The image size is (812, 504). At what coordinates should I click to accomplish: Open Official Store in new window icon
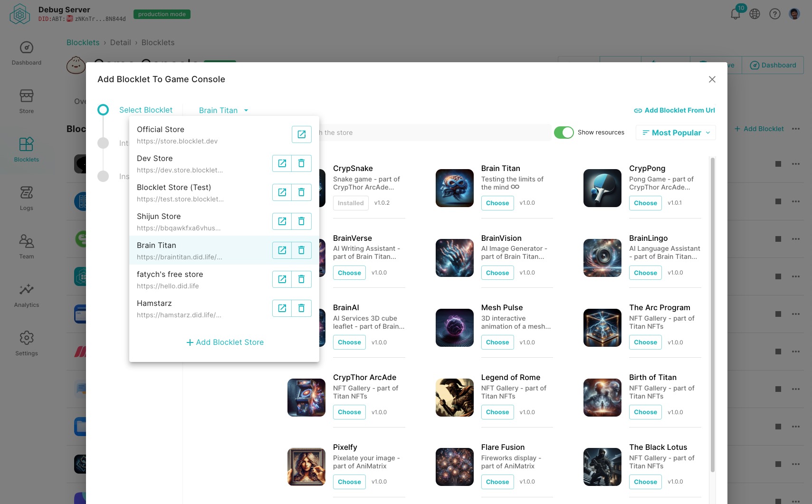(301, 134)
